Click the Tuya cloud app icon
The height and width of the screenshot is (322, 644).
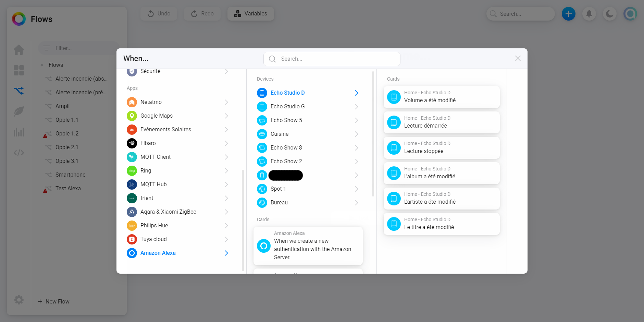point(132,239)
